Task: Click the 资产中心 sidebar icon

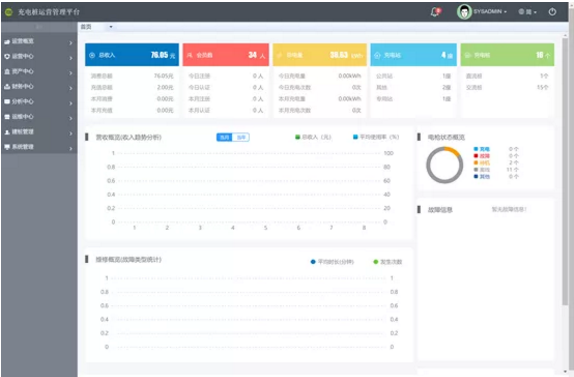Action: 7,72
